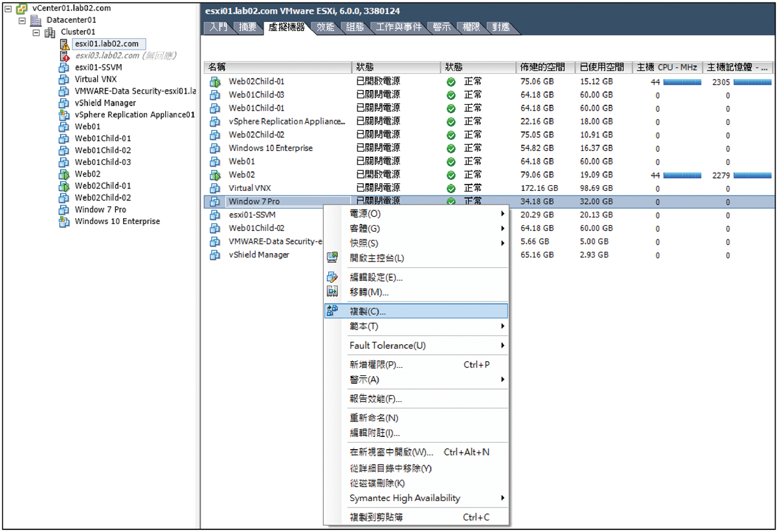Click the open console icon in context menu

[x=332, y=258]
